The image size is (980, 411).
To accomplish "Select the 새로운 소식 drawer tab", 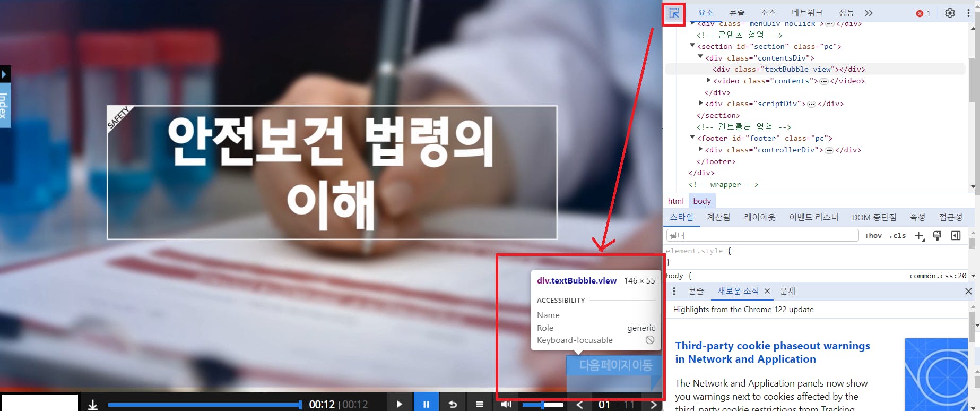I will click(x=738, y=291).
